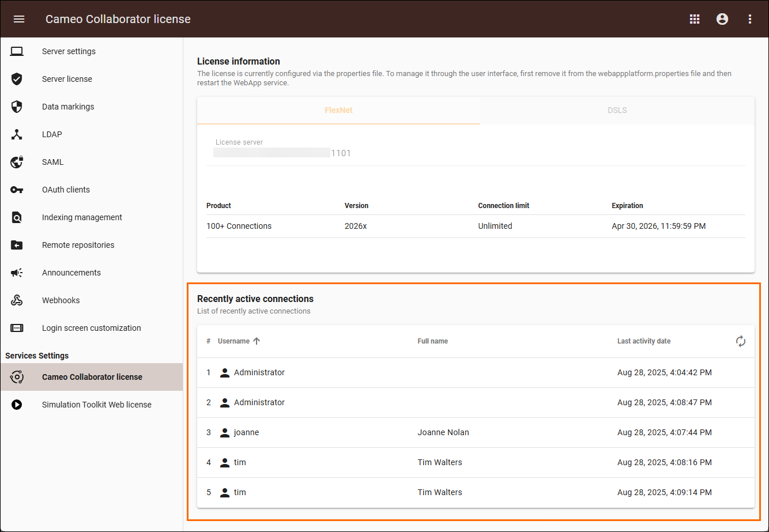Toggle Username column sort arrow
This screenshot has width=769, height=532.
(x=257, y=341)
